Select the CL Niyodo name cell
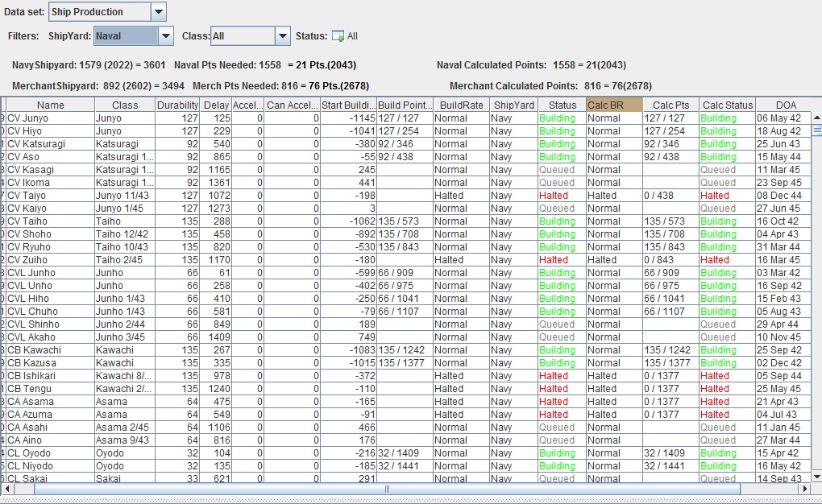Screen dimensions: 822x504 pos(50,466)
